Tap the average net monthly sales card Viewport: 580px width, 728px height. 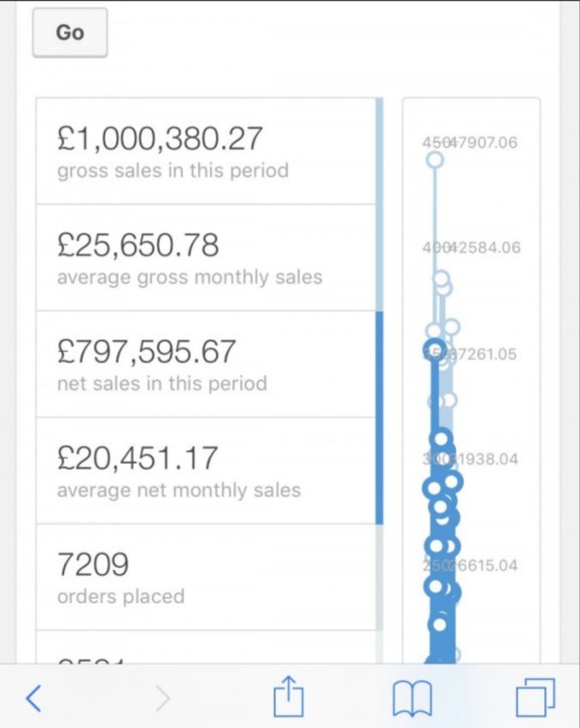[x=206, y=471]
